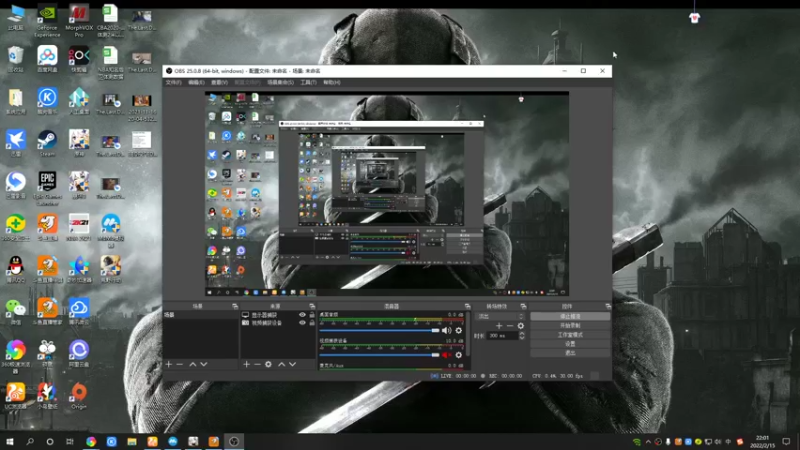Pop out the 来源 dock
The width and height of the screenshot is (800, 450).
point(312,306)
